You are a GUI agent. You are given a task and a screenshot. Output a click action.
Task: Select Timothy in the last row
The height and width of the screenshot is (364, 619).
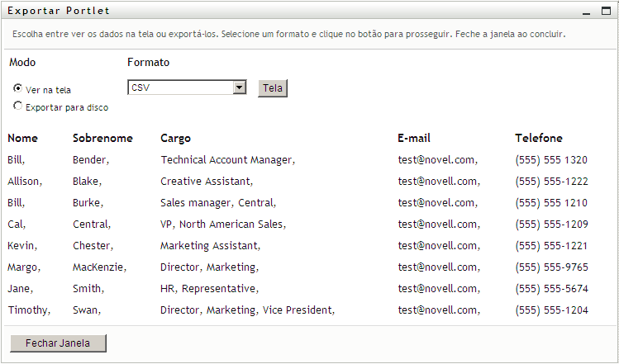coord(28,310)
